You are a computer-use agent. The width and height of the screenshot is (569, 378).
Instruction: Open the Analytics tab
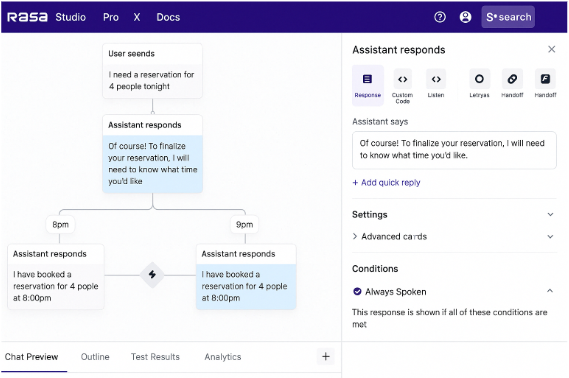(x=223, y=357)
